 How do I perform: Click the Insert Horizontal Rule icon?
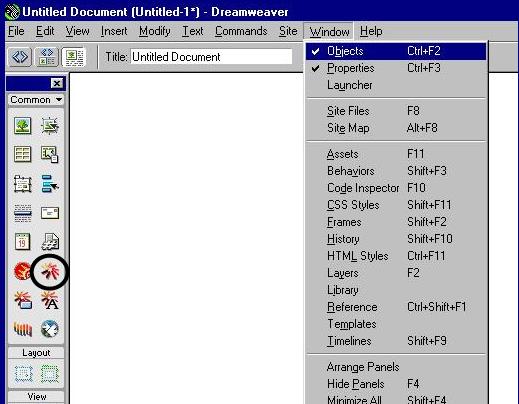point(23,213)
